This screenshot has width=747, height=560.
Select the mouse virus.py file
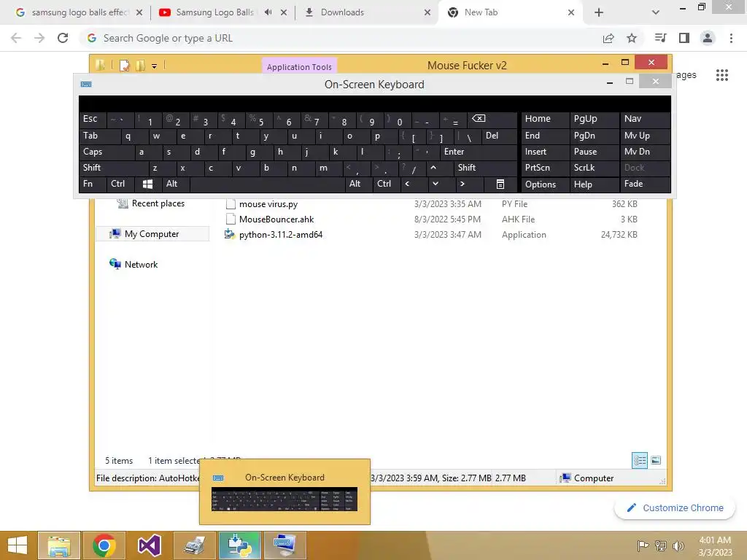[268, 204]
